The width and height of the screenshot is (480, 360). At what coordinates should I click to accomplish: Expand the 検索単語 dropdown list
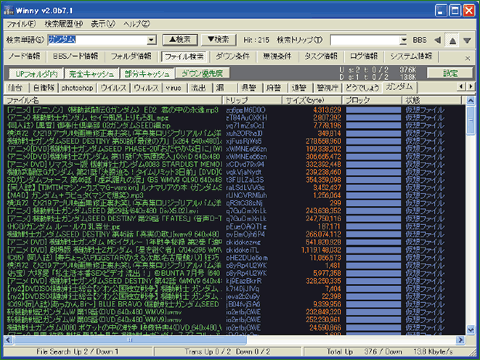(151, 40)
